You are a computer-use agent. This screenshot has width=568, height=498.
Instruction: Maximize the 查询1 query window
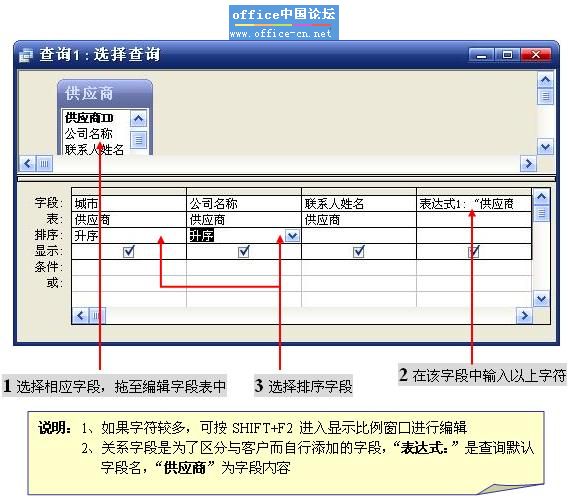pyautogui.click(x=507, y=55)
